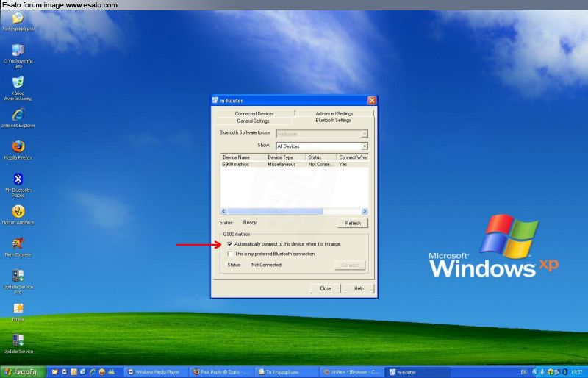Select the Bluetooth Settings tab

click(334, 120)
